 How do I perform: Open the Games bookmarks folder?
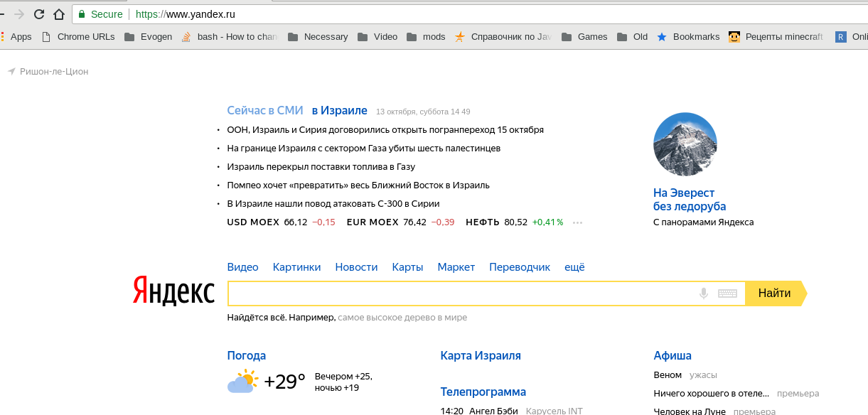click(x=584, y=37)
